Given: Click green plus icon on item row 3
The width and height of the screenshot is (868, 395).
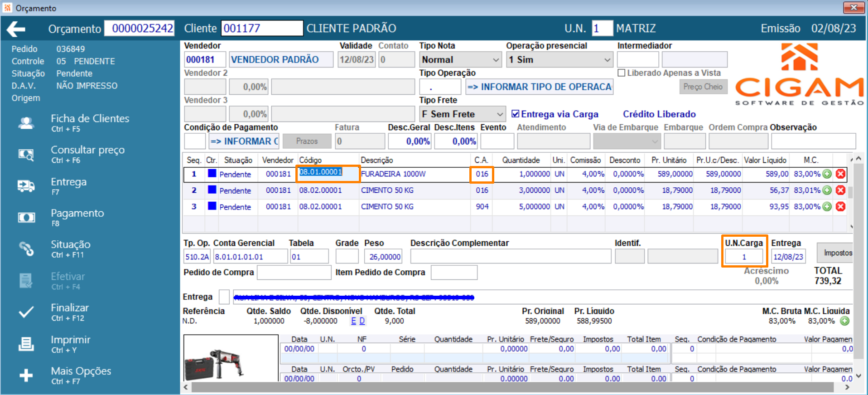Looking at the screenshot, I should tap(827, 206).
